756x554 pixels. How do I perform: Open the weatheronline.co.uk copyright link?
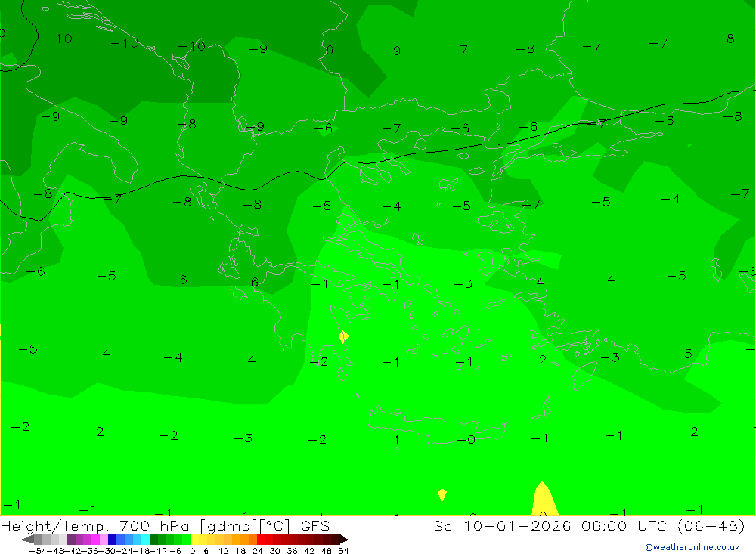tap(692, 547)
